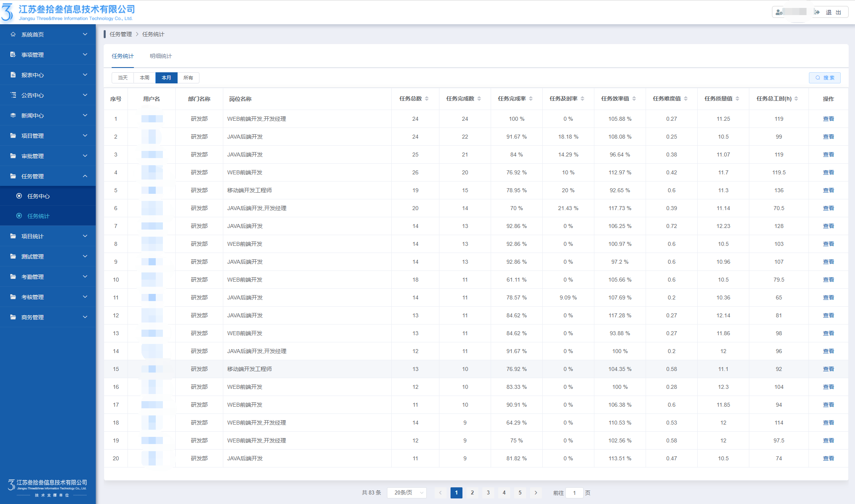This screenshot has width=855, height=504.
Task: Click the 报表中心 document icon
Action: (x=13, y=75)
